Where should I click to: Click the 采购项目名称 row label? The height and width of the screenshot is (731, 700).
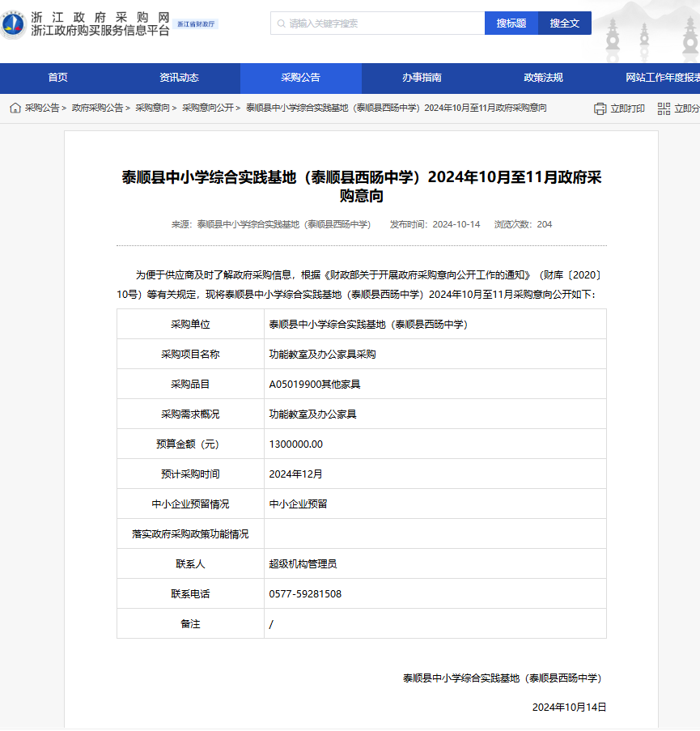pyautogui.click(x=191, y=355)
